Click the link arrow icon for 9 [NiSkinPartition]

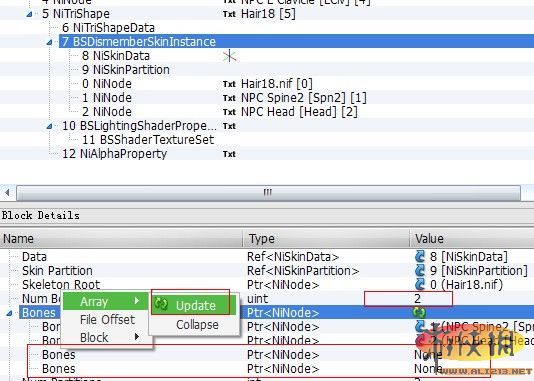[420, 270]
